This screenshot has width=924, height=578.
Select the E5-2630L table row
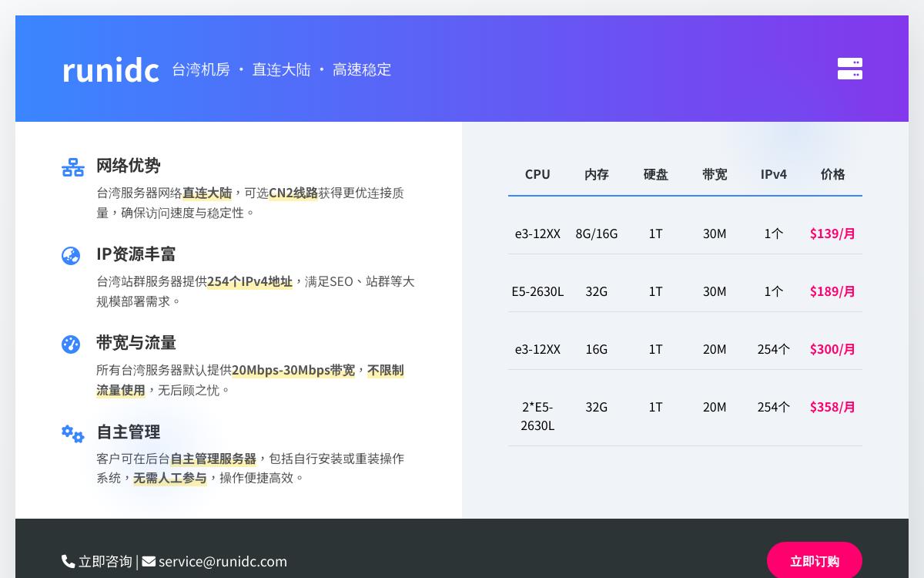(x=685, y=291)
